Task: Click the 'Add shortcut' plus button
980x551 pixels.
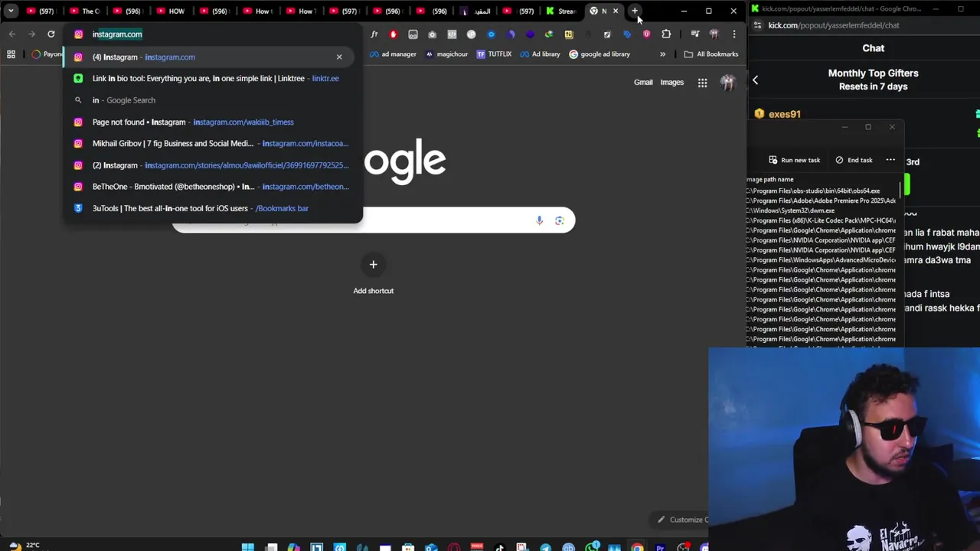Action: tap(374, 265)
